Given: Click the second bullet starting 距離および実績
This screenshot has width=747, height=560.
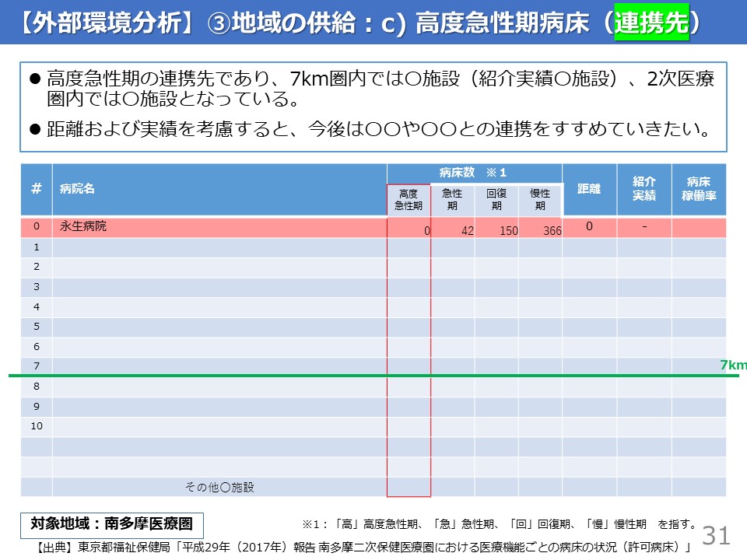Looking at the screenshot, I should (370, 129).
